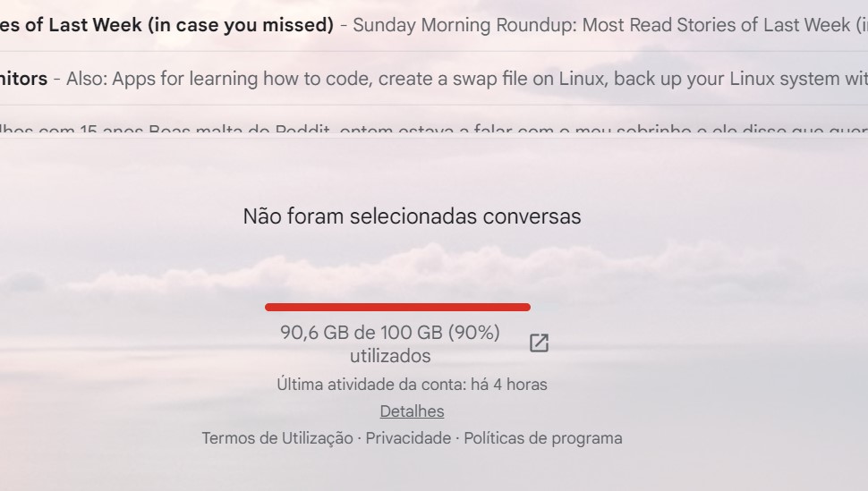The image size is (868, 491).
Task: Open storage management external link icon
Action: click(539, 343)
